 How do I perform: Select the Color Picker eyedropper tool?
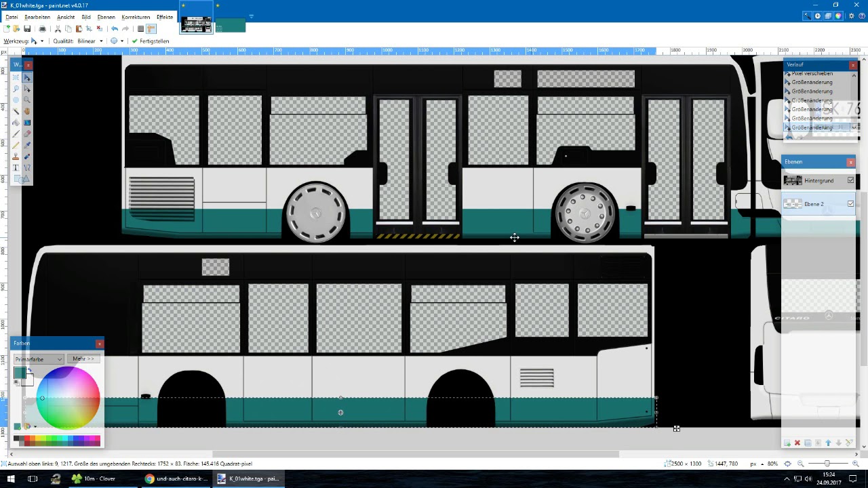[x=27, y=145]
